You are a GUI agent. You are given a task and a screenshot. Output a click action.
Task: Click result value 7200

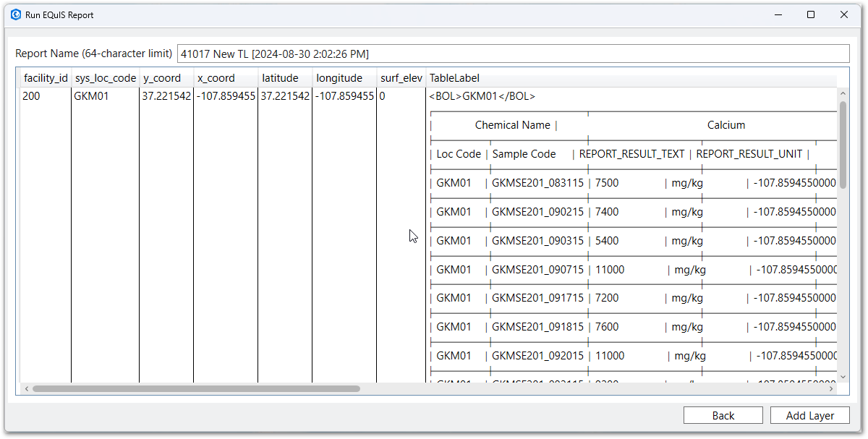(607, 298)
